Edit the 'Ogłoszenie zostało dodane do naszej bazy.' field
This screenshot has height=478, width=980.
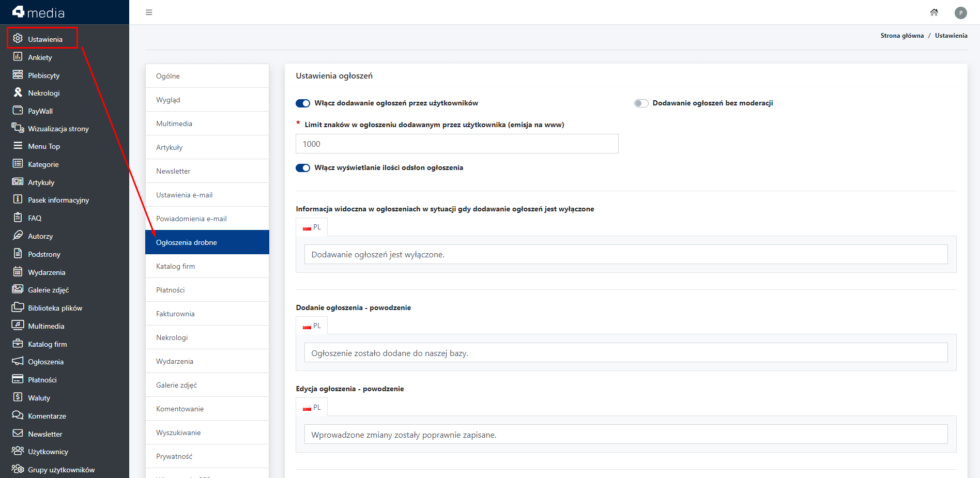(x=626, y=353)
